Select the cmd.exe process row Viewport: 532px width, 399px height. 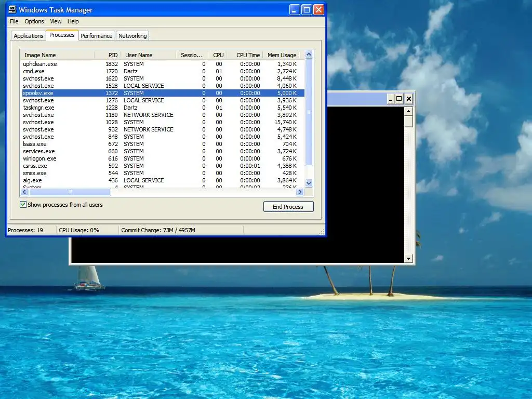pyautogui.click(x=163, y=71)
